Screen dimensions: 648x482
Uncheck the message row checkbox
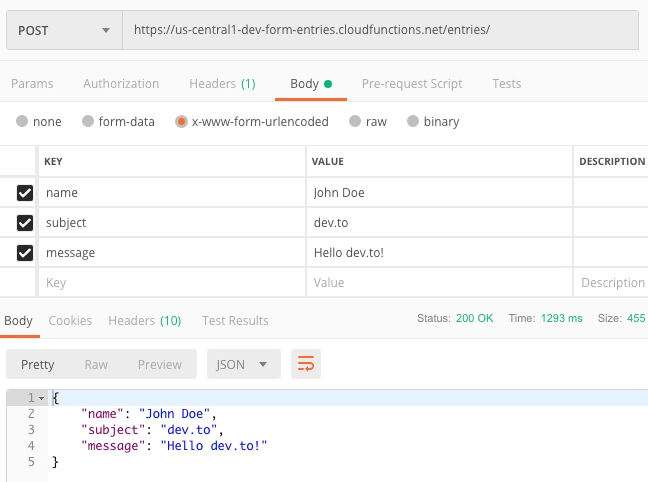pos(25,253)
